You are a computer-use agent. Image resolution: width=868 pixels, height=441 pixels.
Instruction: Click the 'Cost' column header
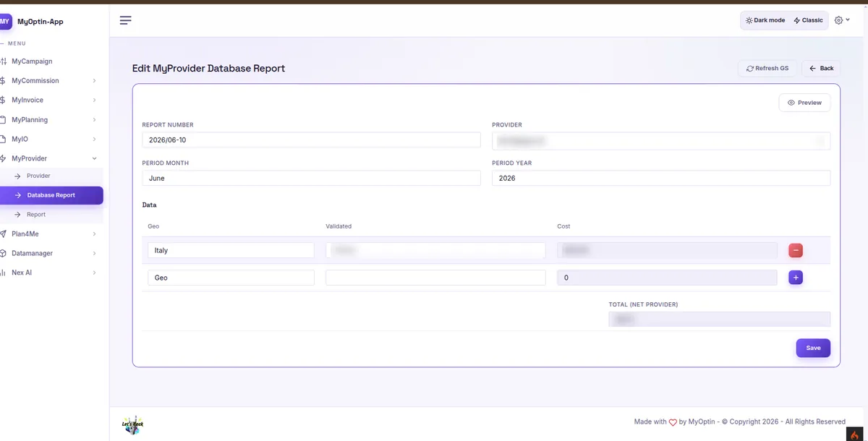coord(563,226)
